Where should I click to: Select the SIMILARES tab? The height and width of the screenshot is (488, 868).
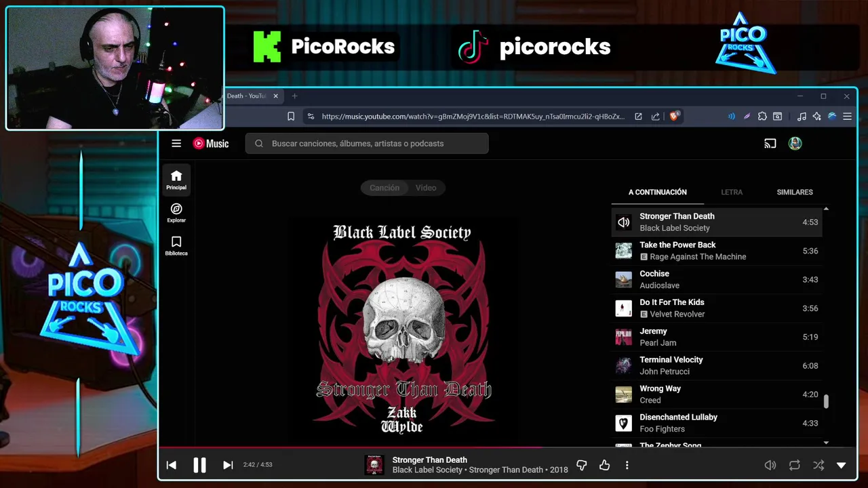[795, 192]
